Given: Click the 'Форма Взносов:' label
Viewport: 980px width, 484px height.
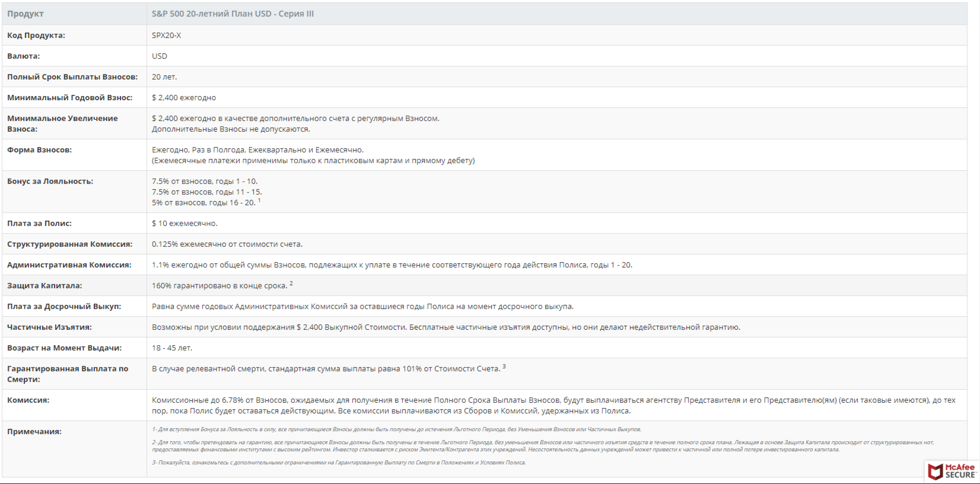Looking at the screenshot, I should 39,150.
